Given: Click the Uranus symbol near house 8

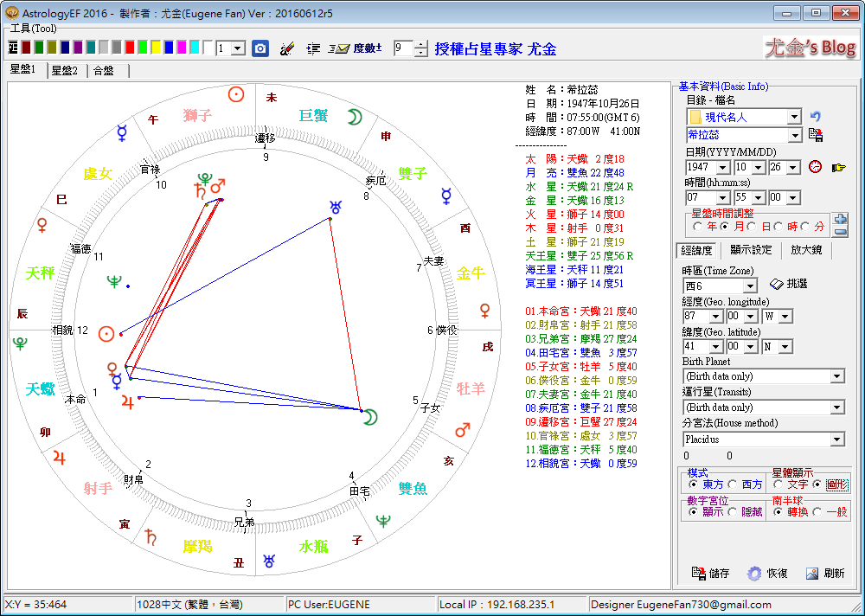Looking at the screenshot, I should 336,208.
